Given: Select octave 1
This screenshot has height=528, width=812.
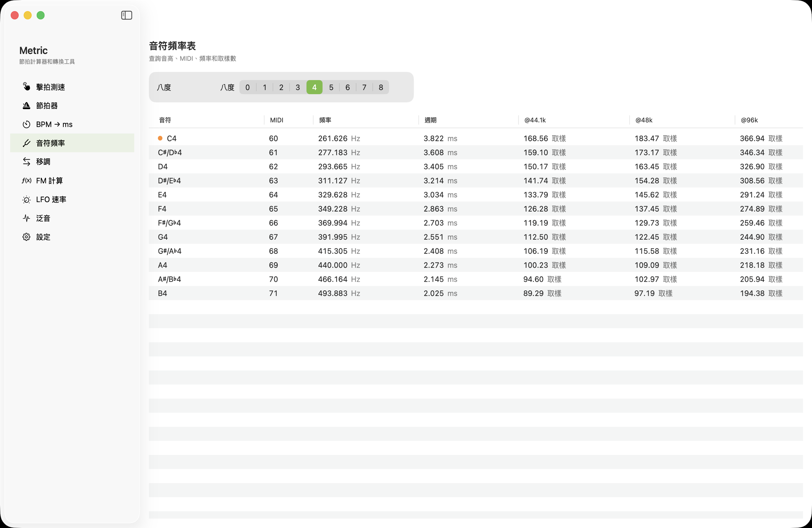Looking at the screenshot, I should click(x=265, y=87).
